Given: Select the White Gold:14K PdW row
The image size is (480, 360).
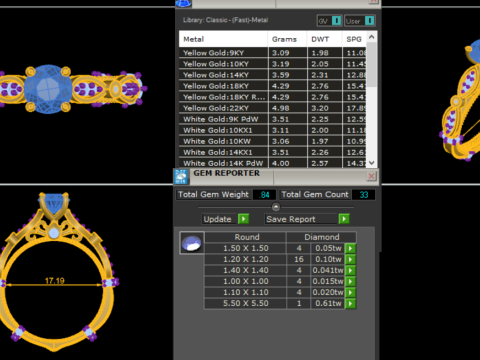Looking at the screenshot, I should point(273,163).
